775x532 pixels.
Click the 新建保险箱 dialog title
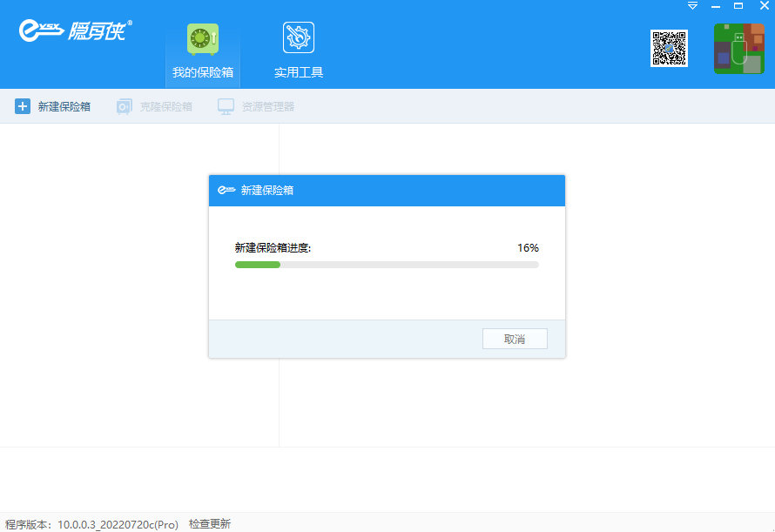click(267, 191)
